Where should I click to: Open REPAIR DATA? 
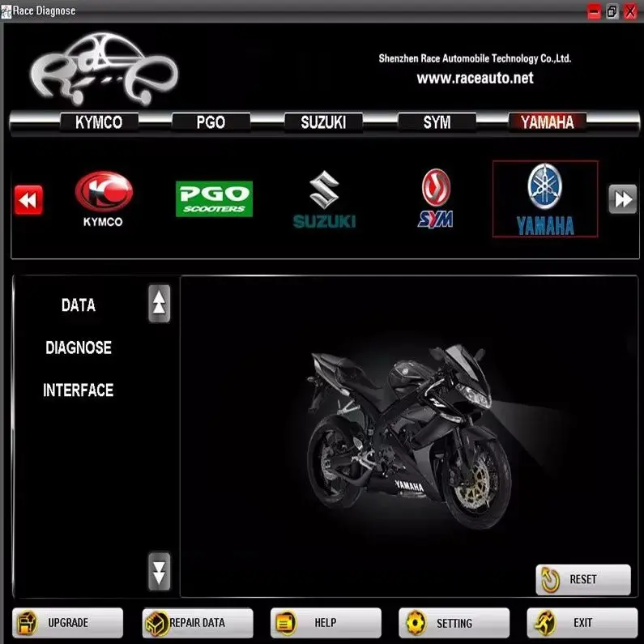tap(198, 623)
